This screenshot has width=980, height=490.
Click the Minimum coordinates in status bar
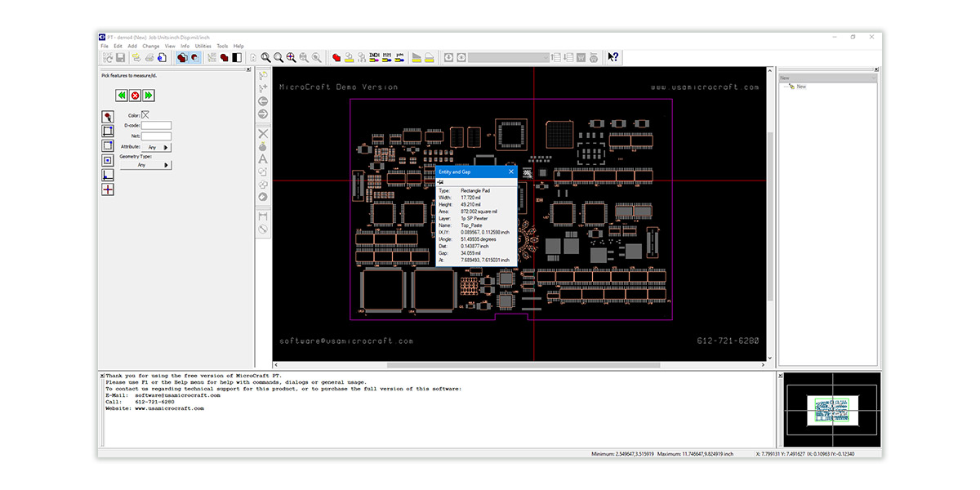(x=621, y=453)
